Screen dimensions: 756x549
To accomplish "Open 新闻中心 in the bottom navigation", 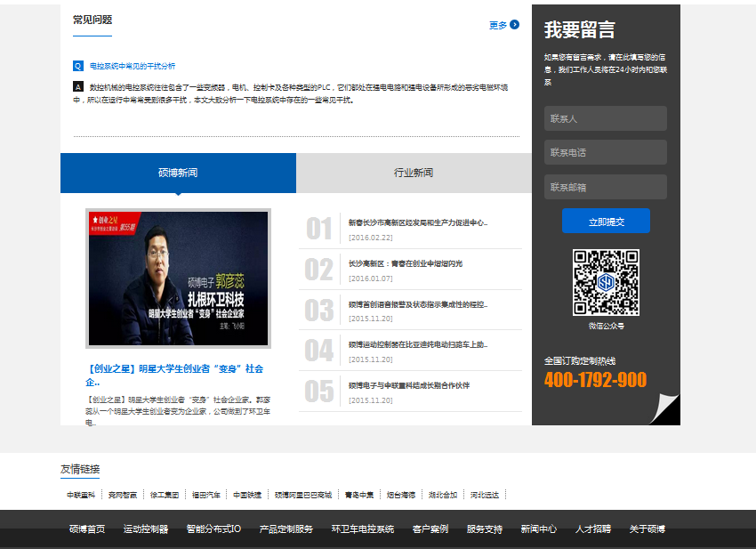I will 537,528.
